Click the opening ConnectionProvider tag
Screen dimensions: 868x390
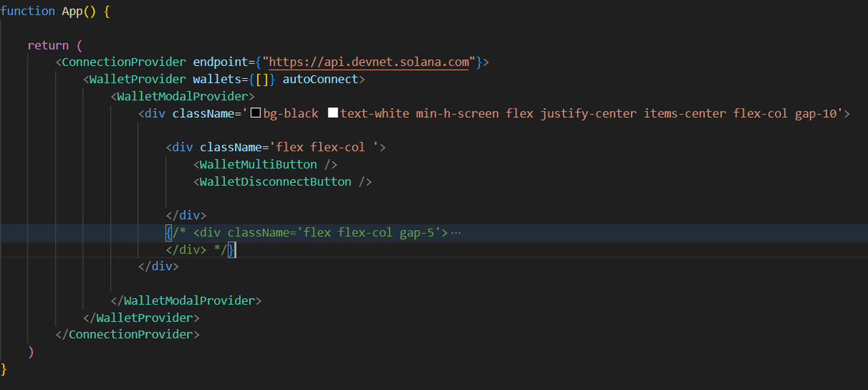124,62
